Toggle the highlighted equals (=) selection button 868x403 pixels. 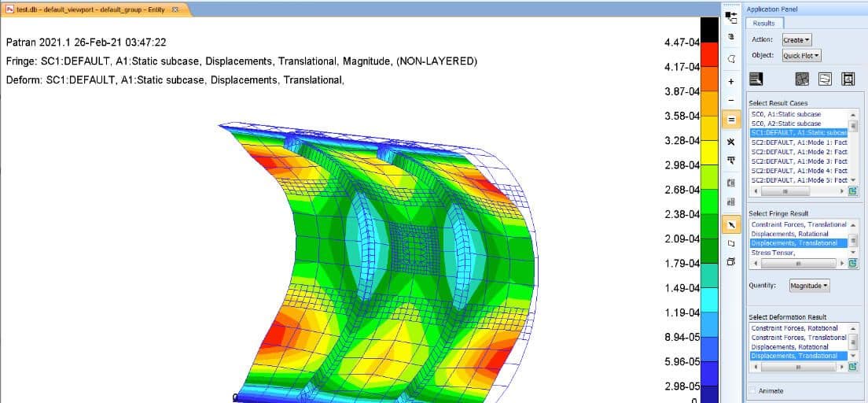coord(731,120)
